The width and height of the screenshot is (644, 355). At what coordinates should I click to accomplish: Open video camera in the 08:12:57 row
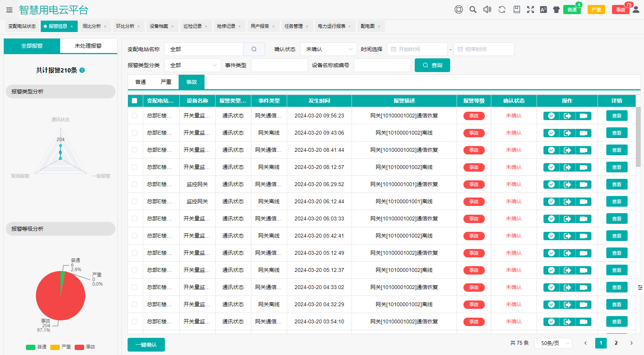point(583,167)
